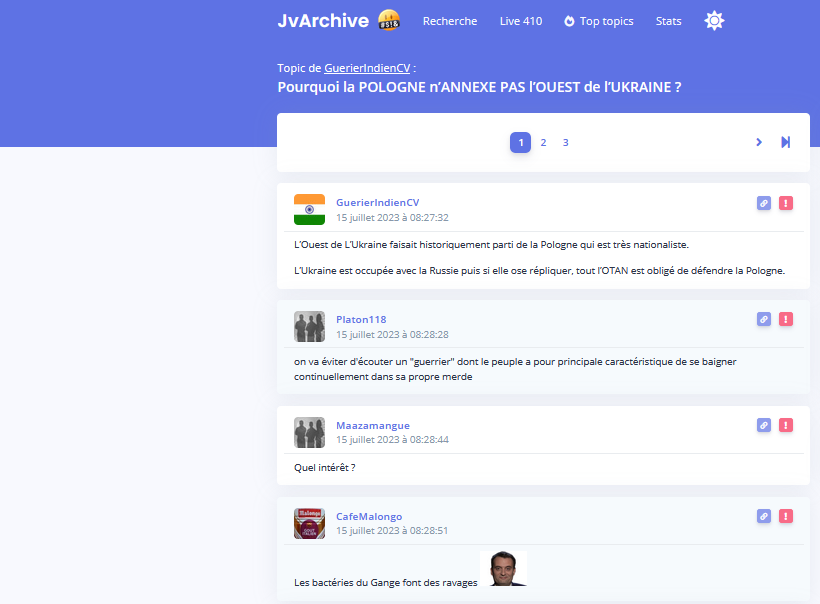
Task: Click link icon on Maazamangue's post
Action: click(x=764, y=425)
